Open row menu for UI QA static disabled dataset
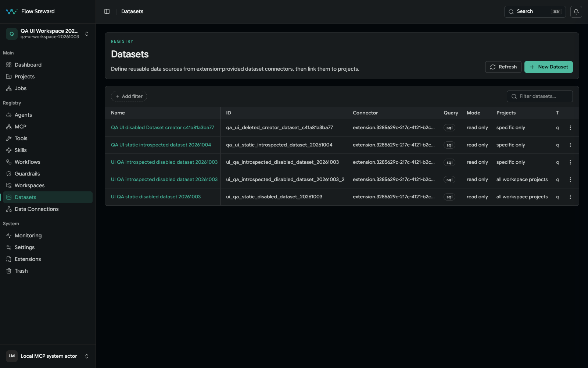Screen dimensions: 588x368 (570, 197)
